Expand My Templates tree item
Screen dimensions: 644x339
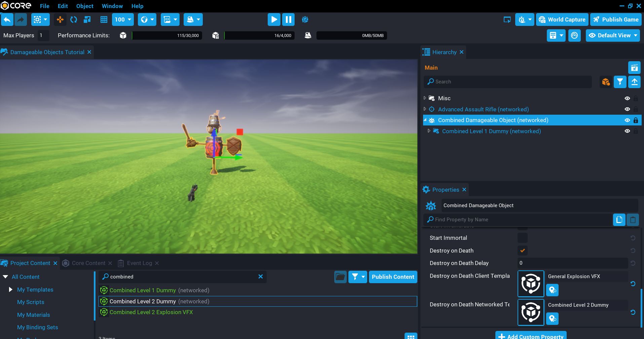coord(10,290)
